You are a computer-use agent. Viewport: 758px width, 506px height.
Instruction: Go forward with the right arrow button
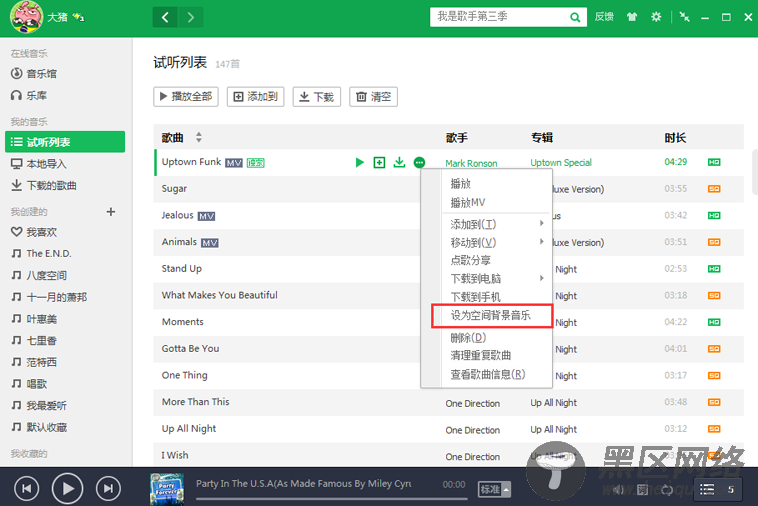click(190, 17)
